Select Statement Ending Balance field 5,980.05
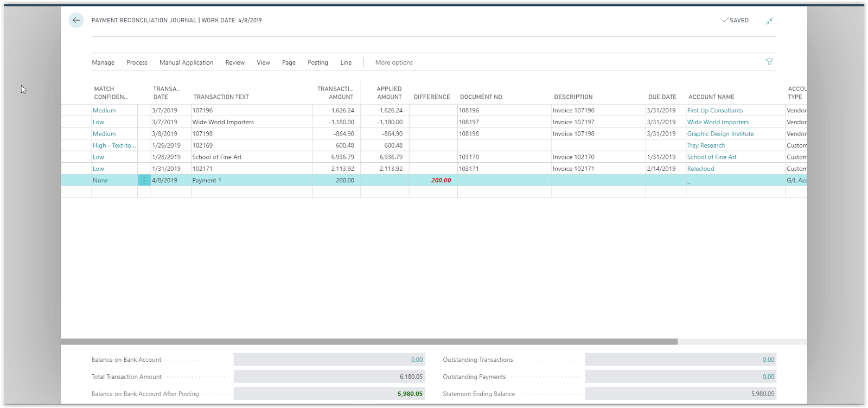Image resolution: width=868 pixels, height=408 pixels. [x=681, y=393]
